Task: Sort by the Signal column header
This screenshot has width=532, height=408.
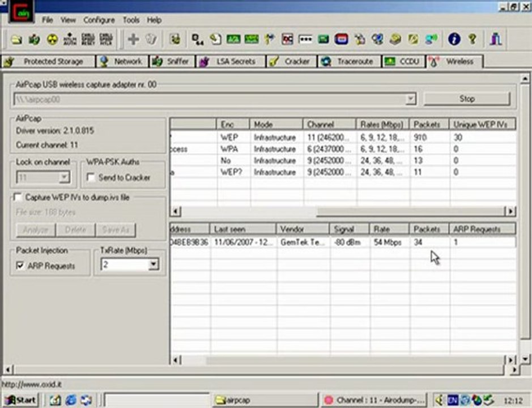Action: (349, 229)
